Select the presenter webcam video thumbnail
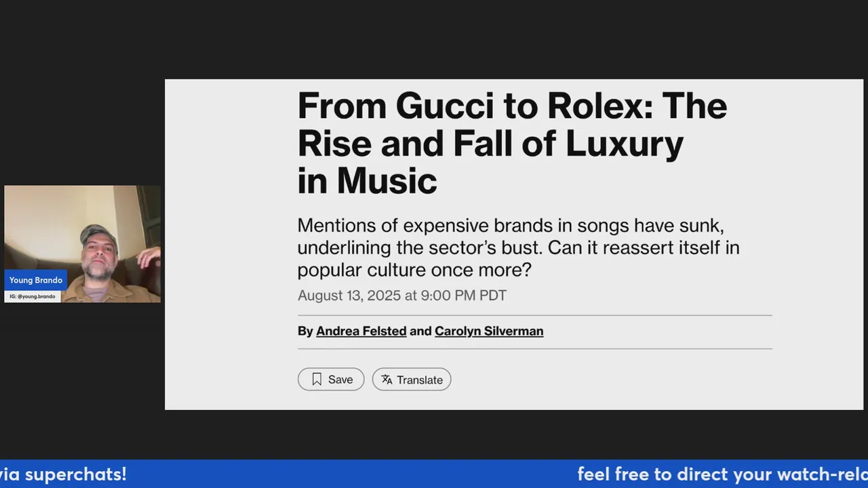Image resolution: width=868 pixels, height=488 pixels. pyautogui.click(x=83, y=244)
